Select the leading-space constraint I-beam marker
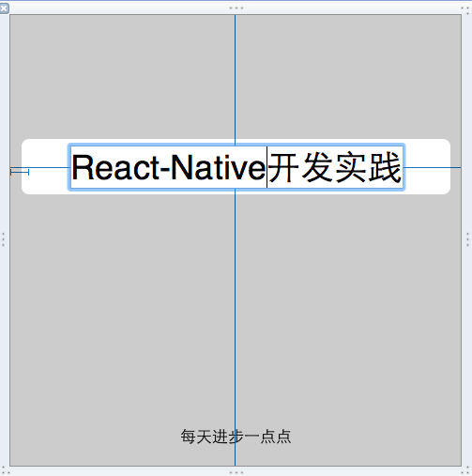 tap(20, 172)
